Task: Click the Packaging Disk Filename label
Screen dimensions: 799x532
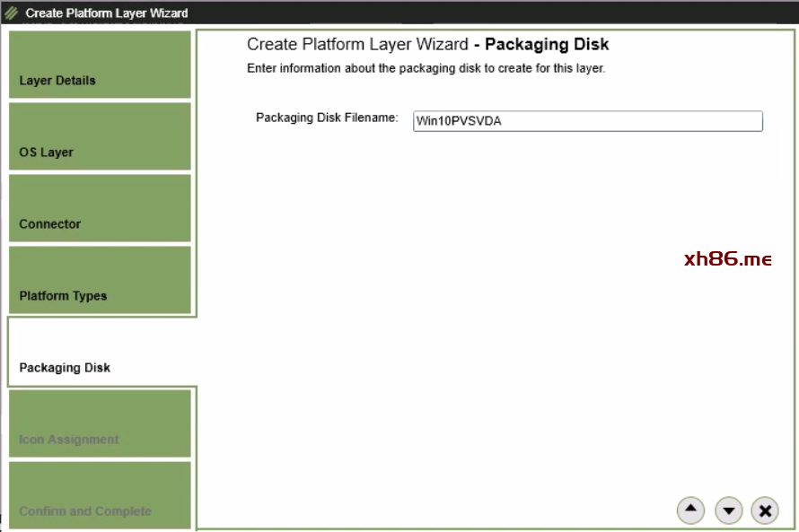Action: (327, 118)
